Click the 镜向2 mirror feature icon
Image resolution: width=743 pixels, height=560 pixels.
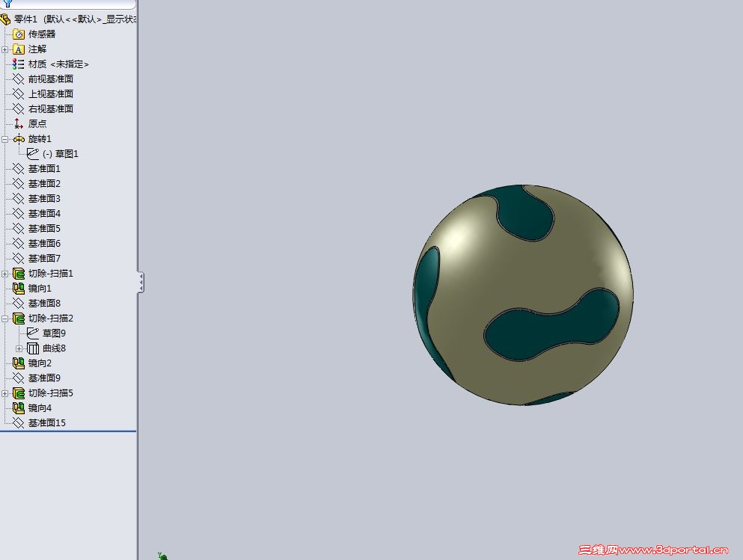(x=19, y=363)
